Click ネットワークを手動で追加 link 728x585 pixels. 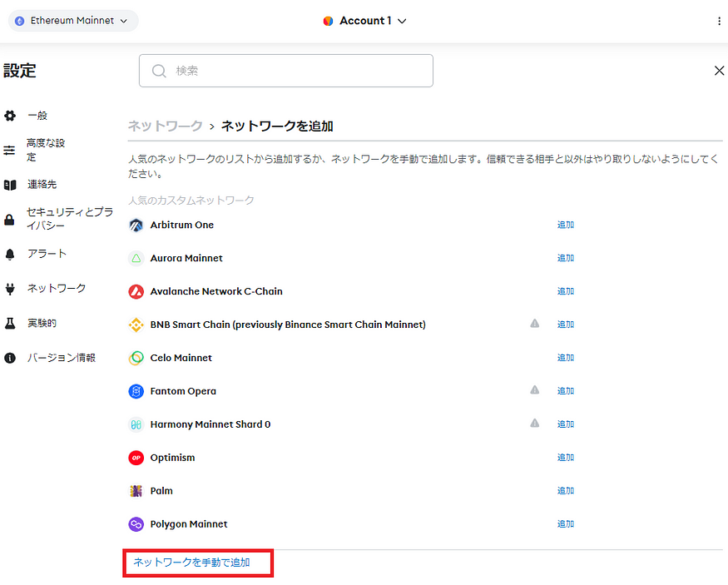point(191,563)
